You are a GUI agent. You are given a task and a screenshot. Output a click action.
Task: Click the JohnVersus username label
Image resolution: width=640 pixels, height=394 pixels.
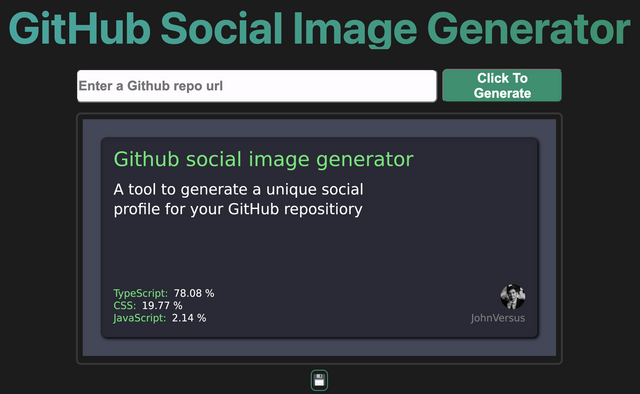(498, 318)
